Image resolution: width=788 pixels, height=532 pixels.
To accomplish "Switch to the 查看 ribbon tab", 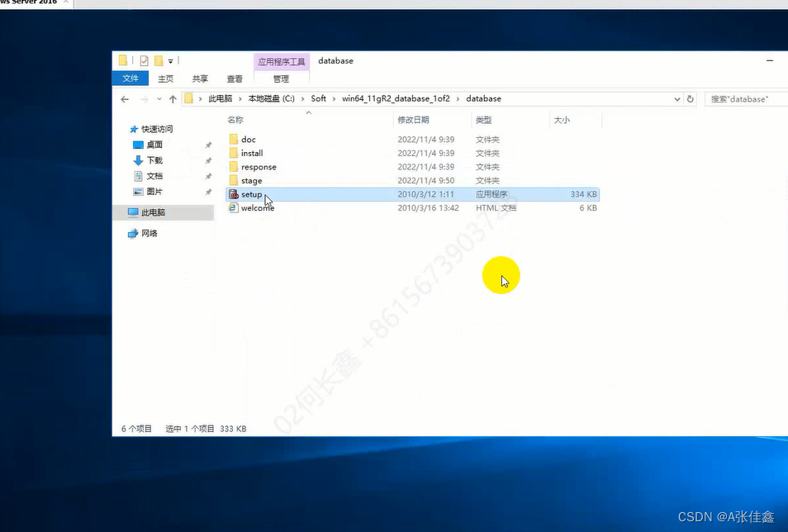I will pos(234,78).
